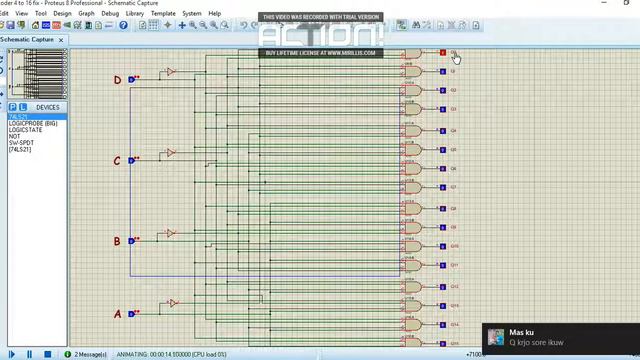Switch to Schematic Capture via blue toolbar icon
The height and width of the screenshot is (360, 640).
(x=46, y=25)
